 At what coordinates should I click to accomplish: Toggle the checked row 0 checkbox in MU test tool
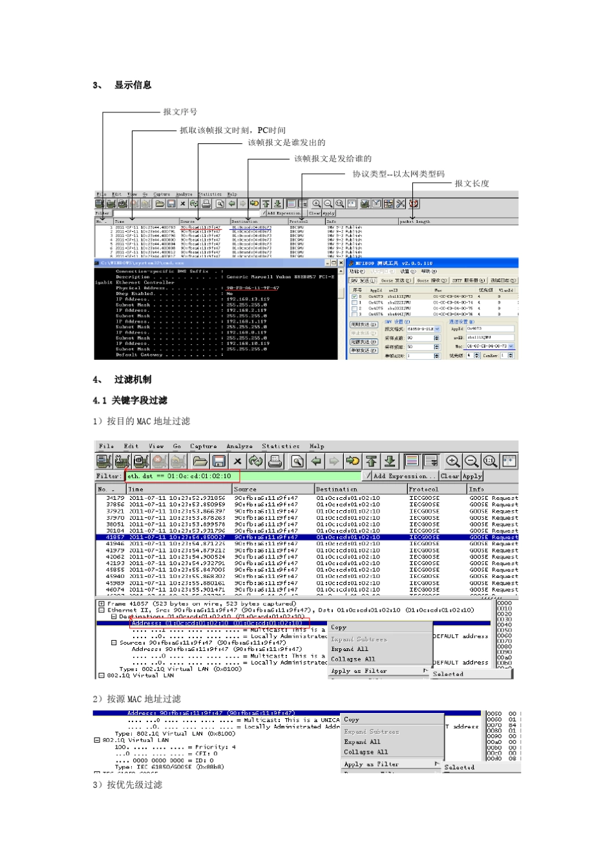354,296
